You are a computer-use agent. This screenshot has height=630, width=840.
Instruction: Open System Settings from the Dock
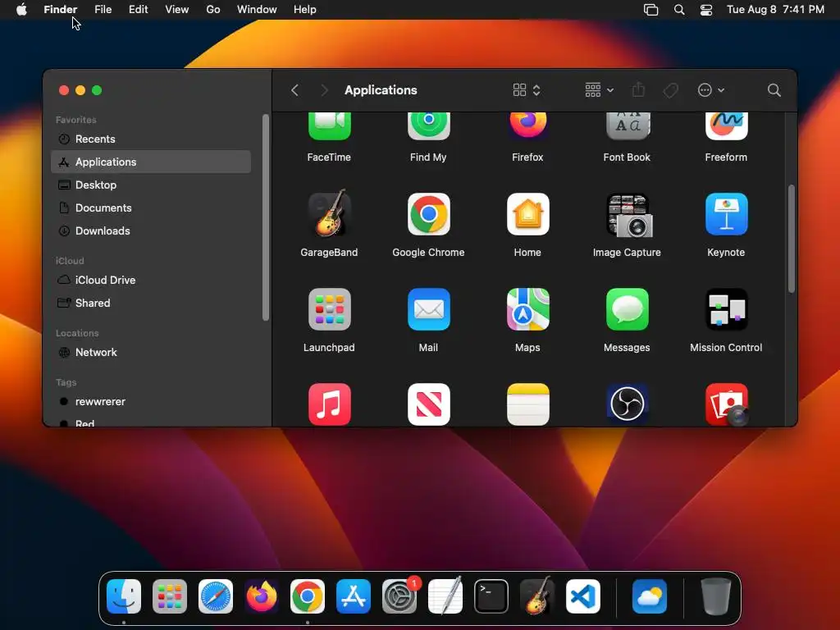tap(399, 596)
